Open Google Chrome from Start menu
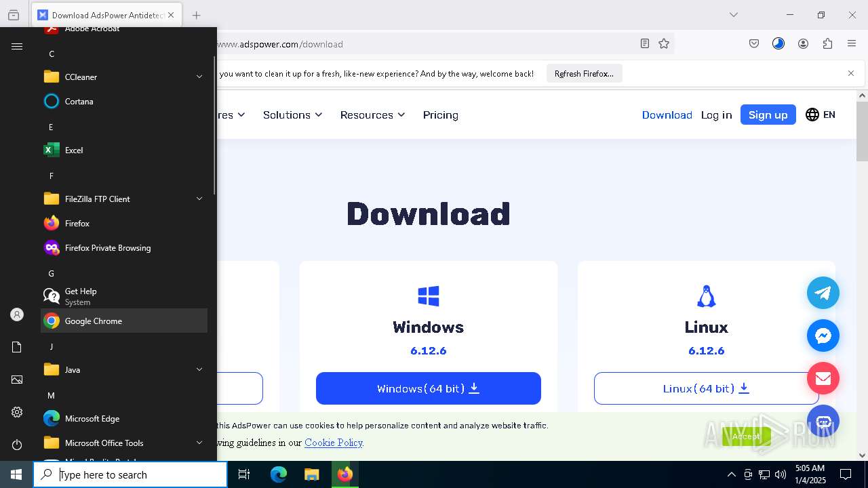868x488 pixels. [x=124, y=321]
